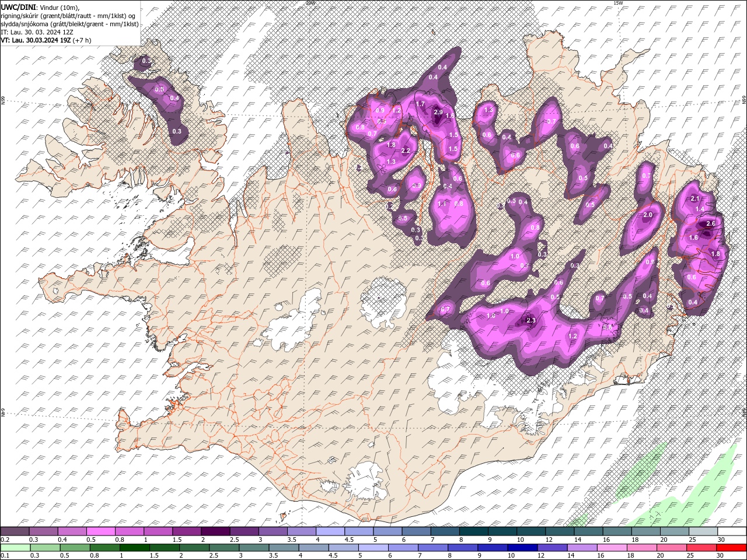Click the '2.1' snowfall value in the east

click(x=694, y=198)
